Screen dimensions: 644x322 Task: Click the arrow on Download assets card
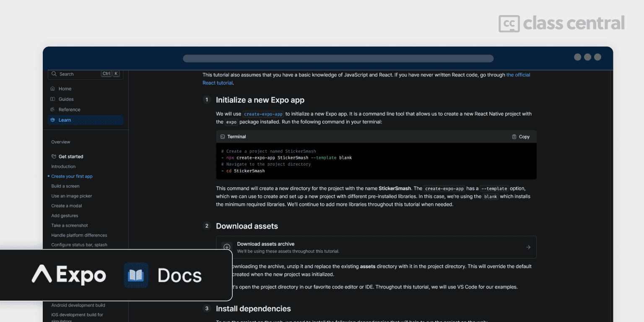(x=528, y=247)
